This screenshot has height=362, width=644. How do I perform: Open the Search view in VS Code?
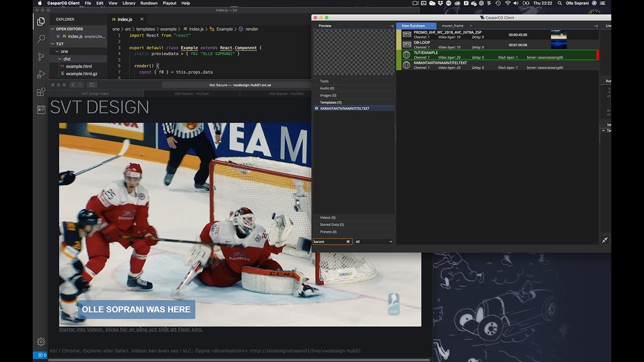41,39
